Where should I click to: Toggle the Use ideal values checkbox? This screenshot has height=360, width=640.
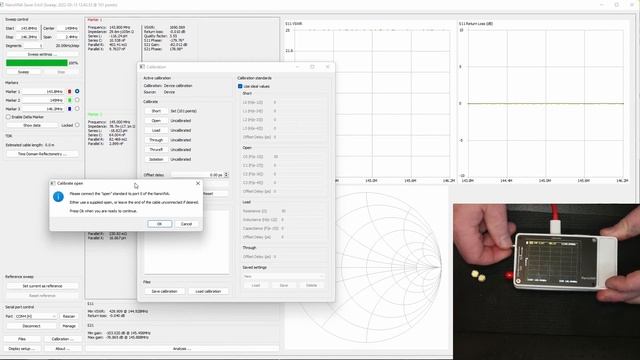240,86
